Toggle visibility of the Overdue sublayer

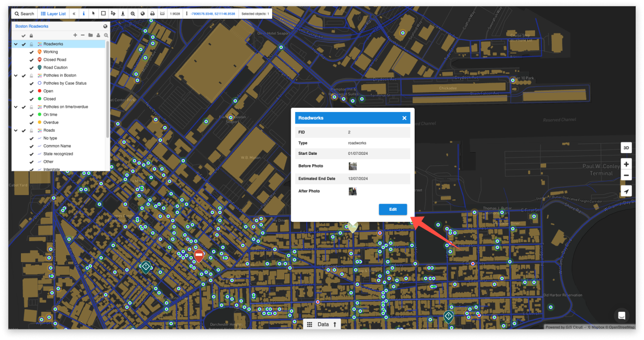[31, 122]
